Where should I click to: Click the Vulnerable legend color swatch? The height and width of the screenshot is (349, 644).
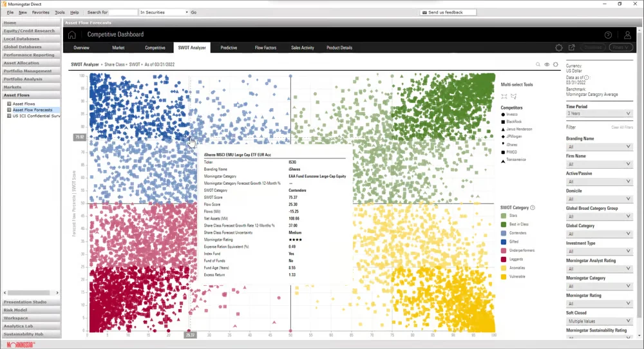(x=504, y=277)
